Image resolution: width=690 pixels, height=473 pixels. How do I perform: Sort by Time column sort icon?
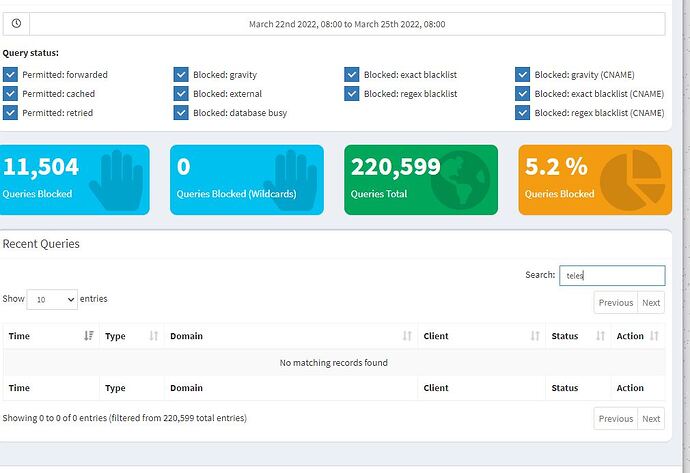pos(89,336)
